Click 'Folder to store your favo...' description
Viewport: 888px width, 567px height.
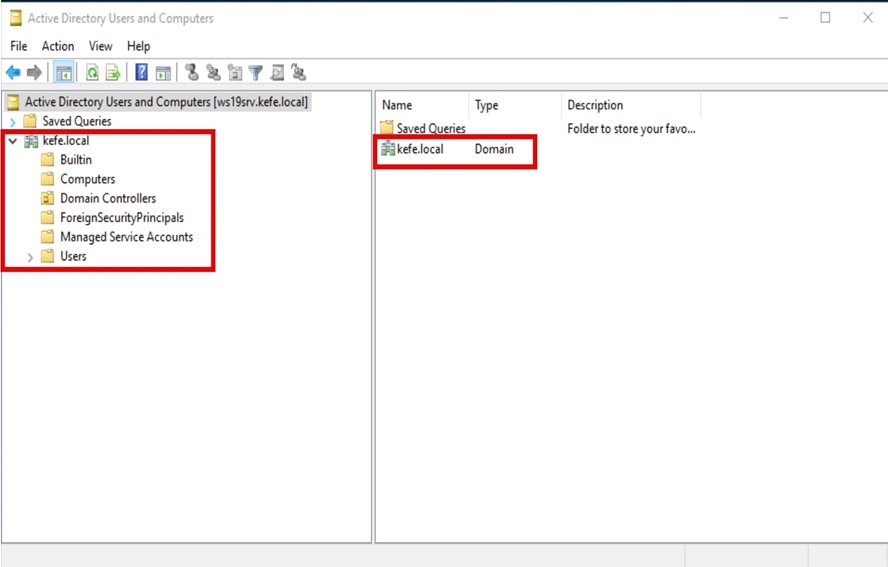[x=631, y=129]
